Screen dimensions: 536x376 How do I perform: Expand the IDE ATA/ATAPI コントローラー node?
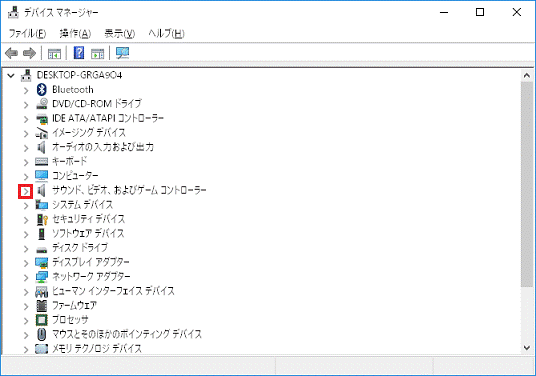(26, 119)
